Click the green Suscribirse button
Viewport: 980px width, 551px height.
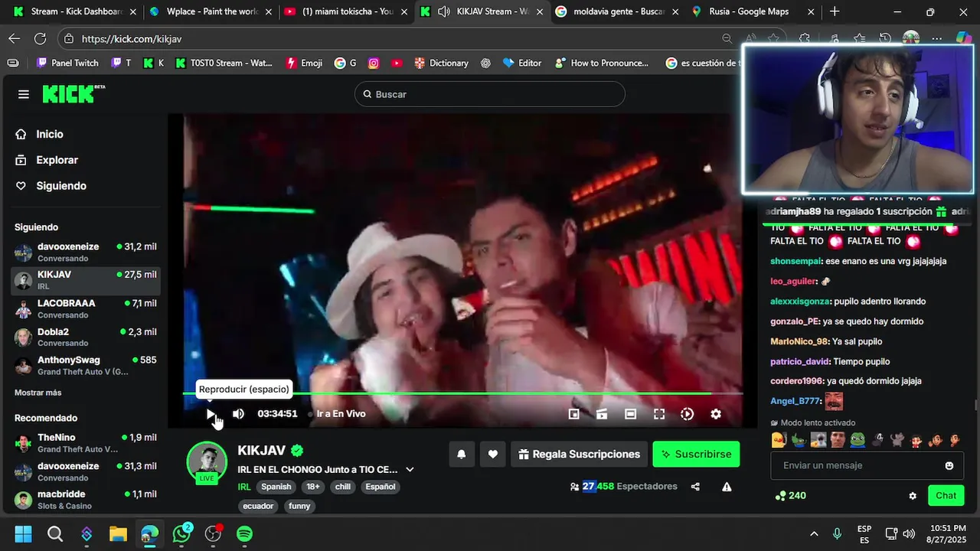pos(696,454)
